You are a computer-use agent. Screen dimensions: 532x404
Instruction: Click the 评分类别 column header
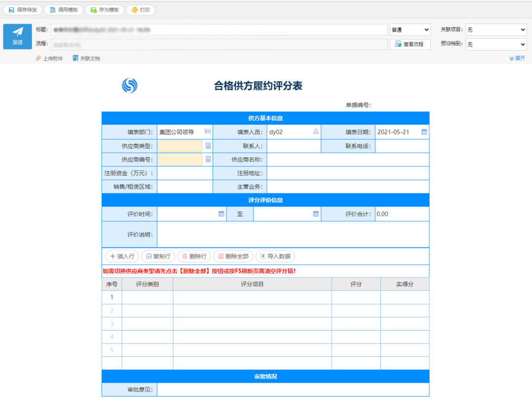(x=147, y=284)
